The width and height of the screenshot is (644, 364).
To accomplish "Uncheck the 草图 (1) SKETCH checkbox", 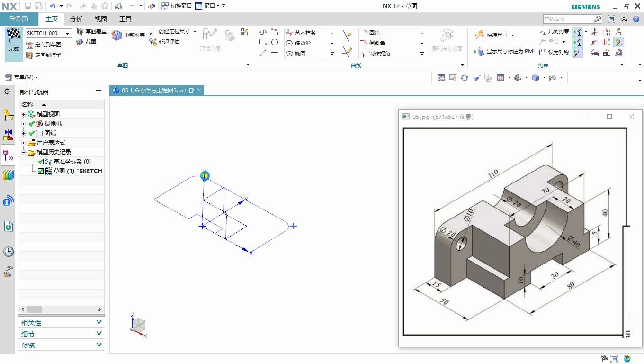I will [x=41, y=171].
